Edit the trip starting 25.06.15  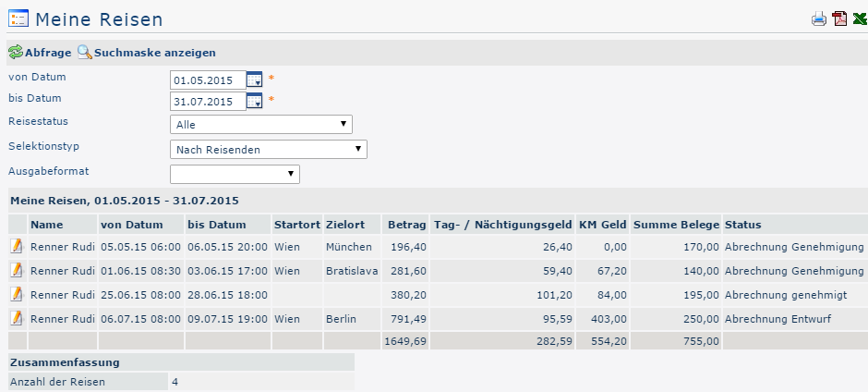(17, 294)
